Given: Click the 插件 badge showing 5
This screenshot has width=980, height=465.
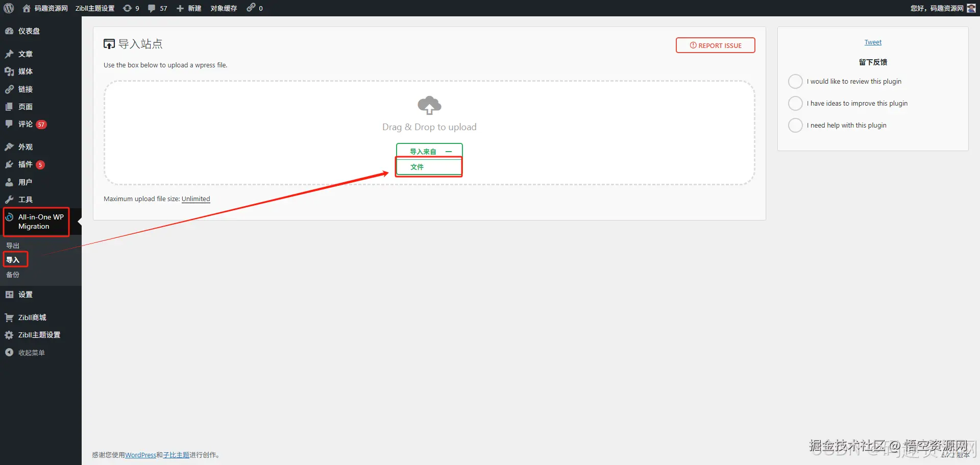Looking at the screenshot, I should point(40,165).
